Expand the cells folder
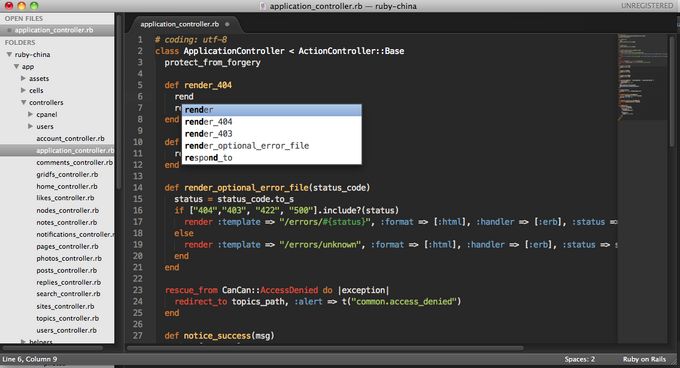Screen dimensions: 680x368 point(23,90)
